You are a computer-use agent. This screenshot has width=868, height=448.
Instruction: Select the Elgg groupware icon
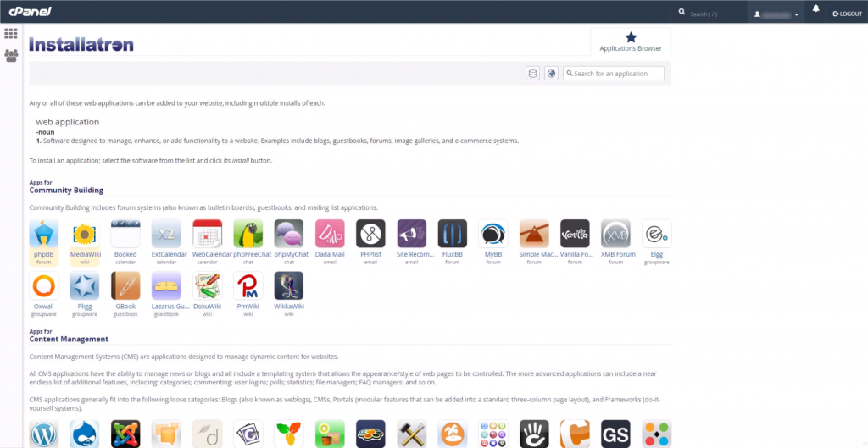click(657, 234)
